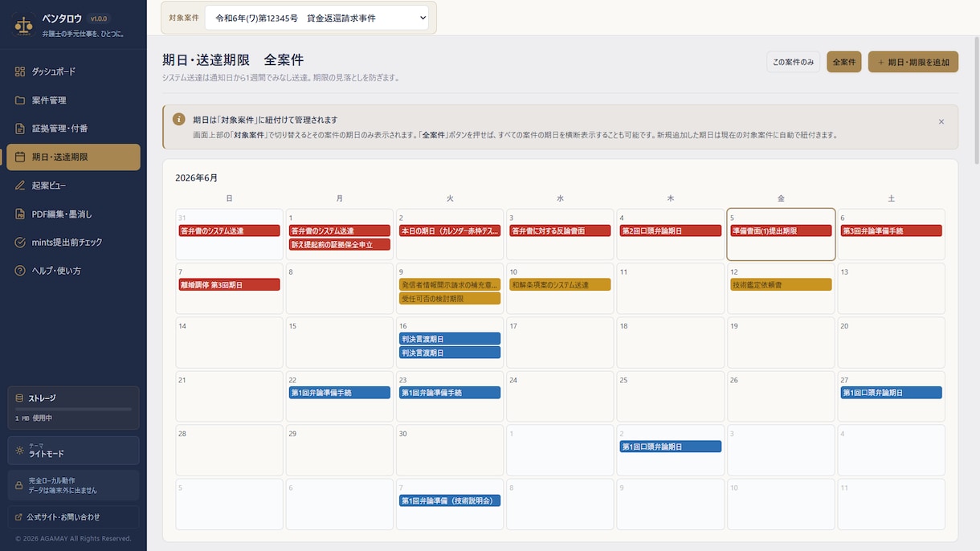Click the lock icon beside 完全ローカル動作

click(x=19, y=485)
